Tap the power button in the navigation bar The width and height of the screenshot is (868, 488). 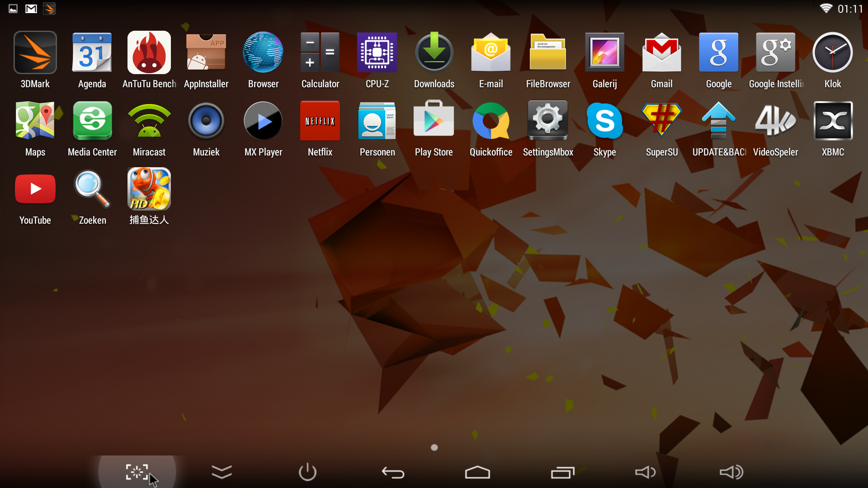click(307, 472)
